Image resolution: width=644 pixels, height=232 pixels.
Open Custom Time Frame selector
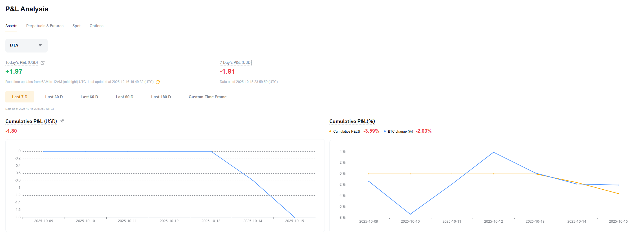[208, 97]
